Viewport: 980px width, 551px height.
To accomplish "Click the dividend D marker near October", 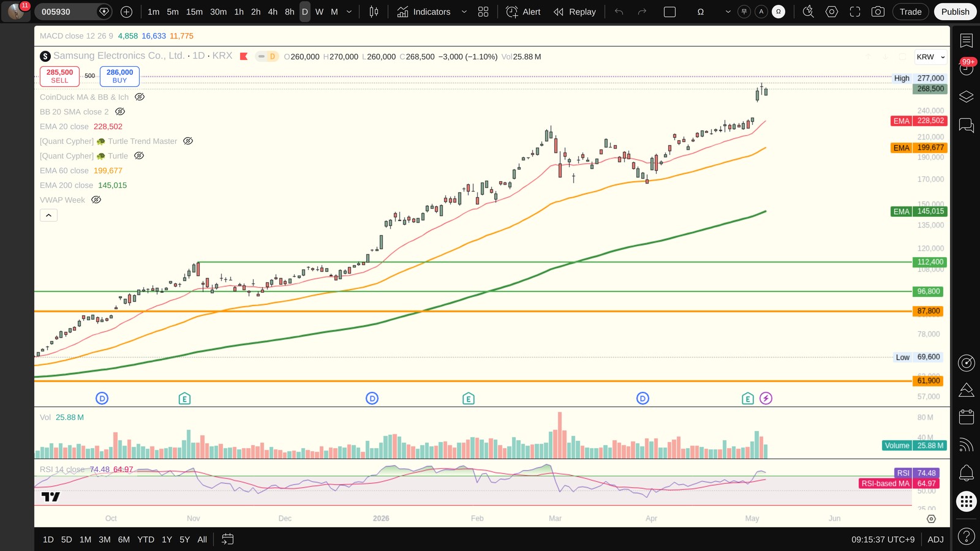I will (x=102, y=399).
